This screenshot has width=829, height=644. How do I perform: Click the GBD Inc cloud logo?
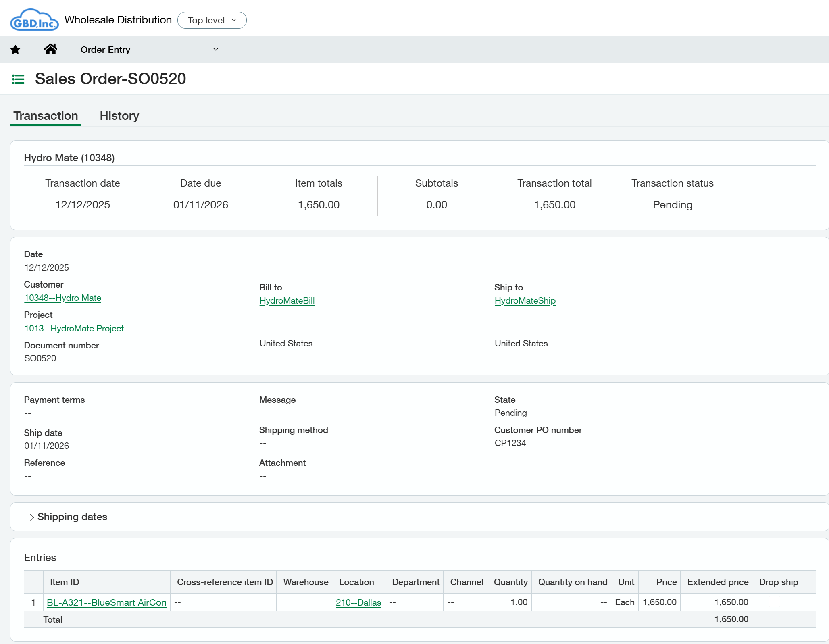tap(34, 20)
